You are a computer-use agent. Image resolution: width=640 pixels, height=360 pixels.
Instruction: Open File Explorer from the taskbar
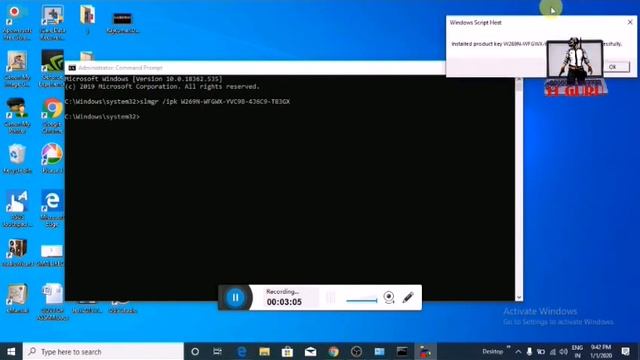click(264, 351)
